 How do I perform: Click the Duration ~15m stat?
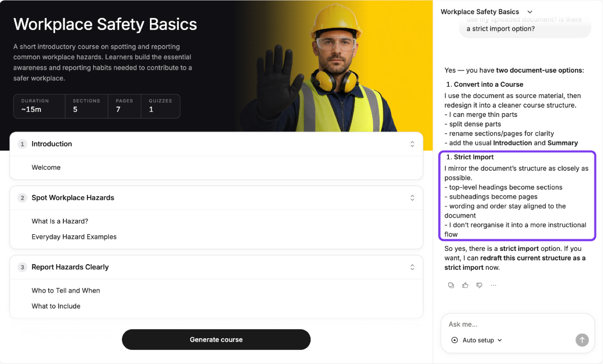click(40, 106)
